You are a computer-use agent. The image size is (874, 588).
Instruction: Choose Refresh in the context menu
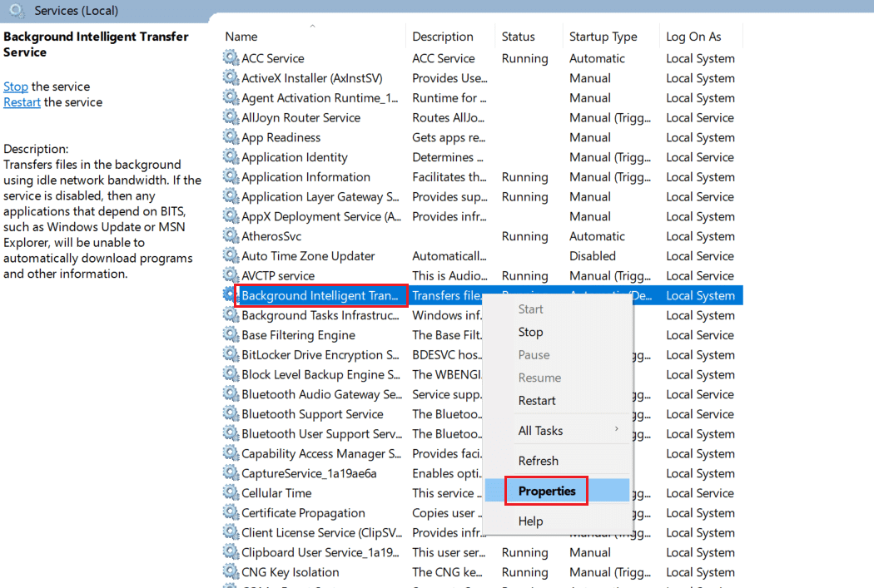point(538,460)
